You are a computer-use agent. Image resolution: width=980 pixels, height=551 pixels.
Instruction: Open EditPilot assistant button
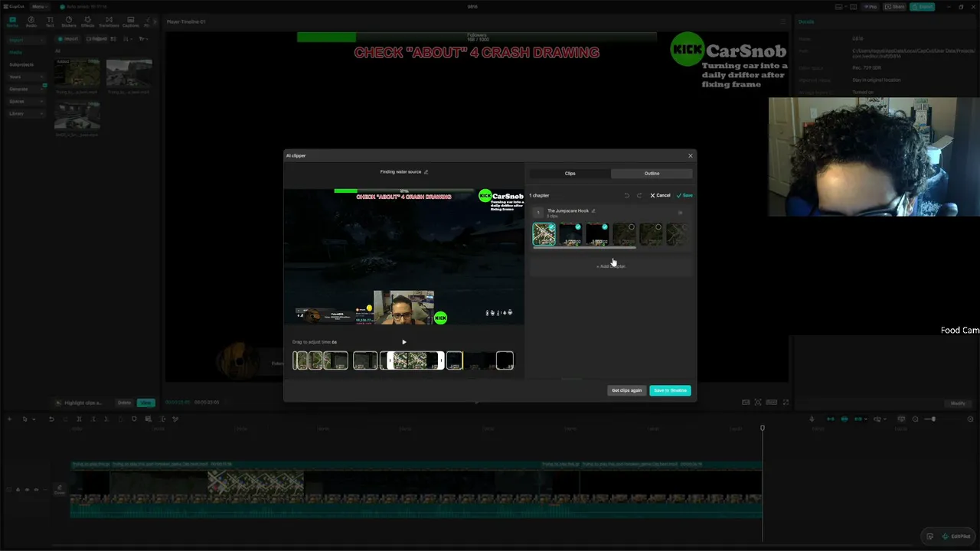pos(956,536)
